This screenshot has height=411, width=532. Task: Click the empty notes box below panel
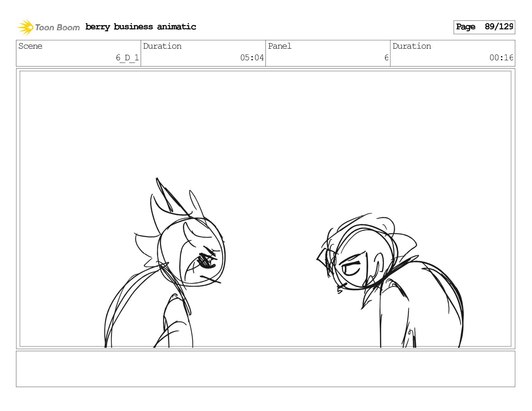(x=265, y=369)
